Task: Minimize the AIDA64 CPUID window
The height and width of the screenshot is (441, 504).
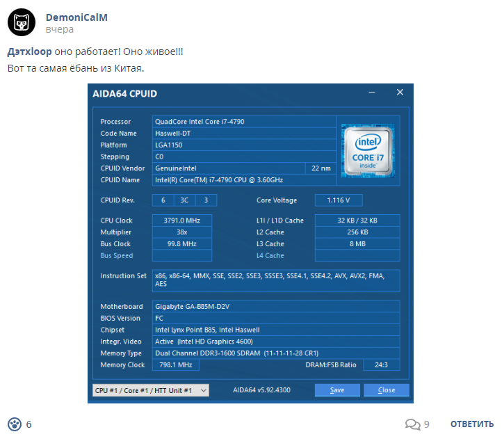Action: point(372,93)
